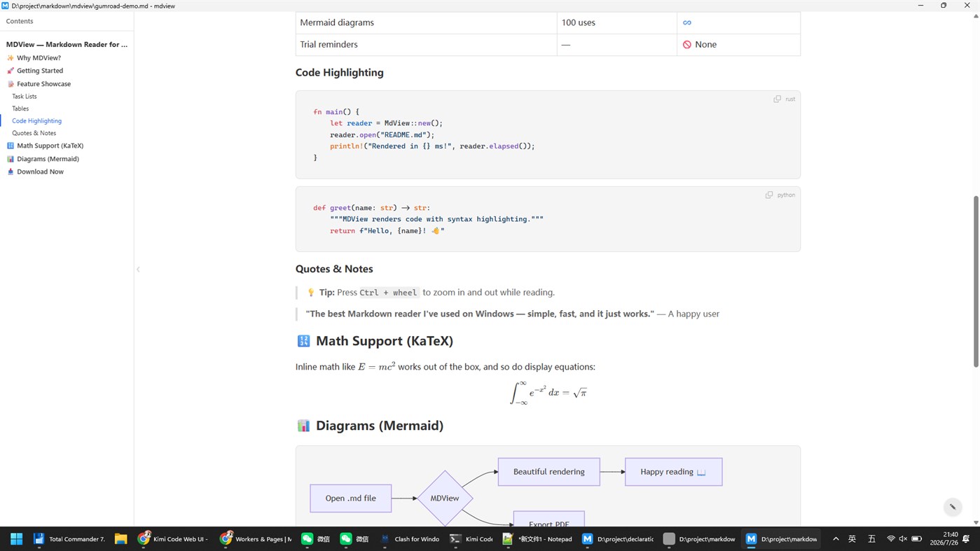Jump to Getting Started in contents

pos(40,71)
